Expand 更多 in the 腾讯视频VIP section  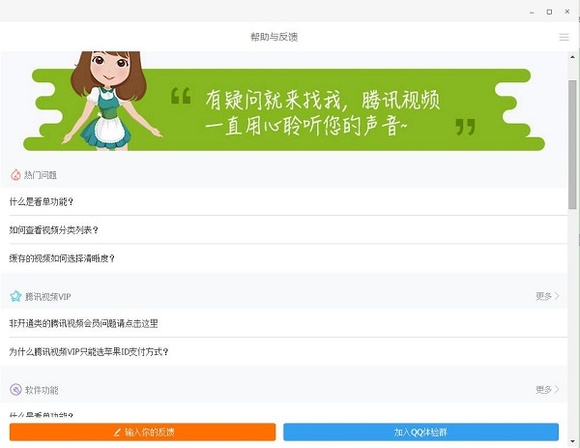coord(547,296)
